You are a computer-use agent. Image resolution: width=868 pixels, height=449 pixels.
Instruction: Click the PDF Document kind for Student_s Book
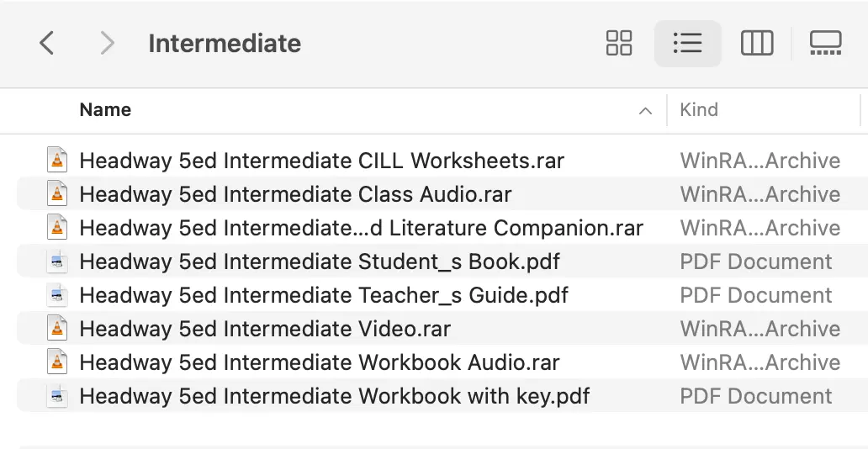(x=755, y=261)
